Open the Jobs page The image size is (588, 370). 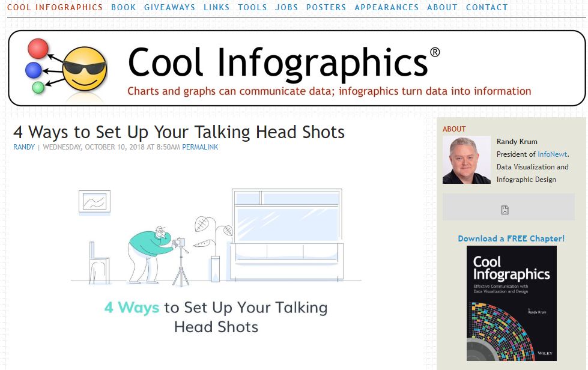pos(287,7)
